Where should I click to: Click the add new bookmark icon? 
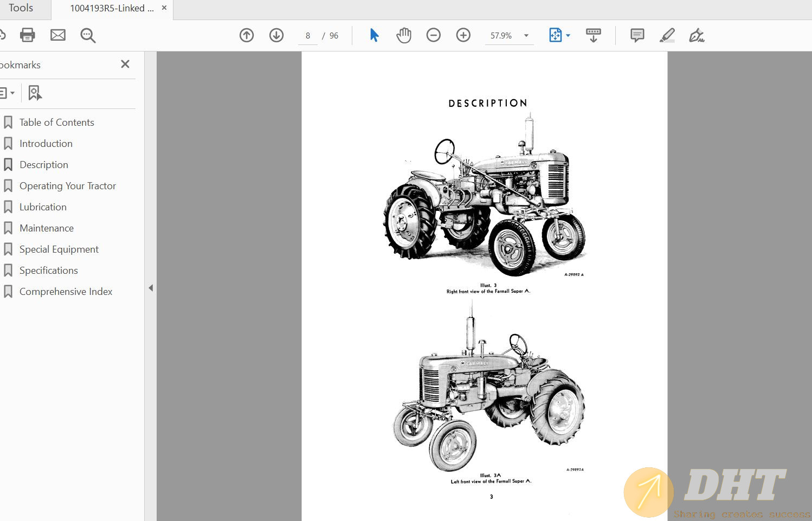[x=35, y=93]
